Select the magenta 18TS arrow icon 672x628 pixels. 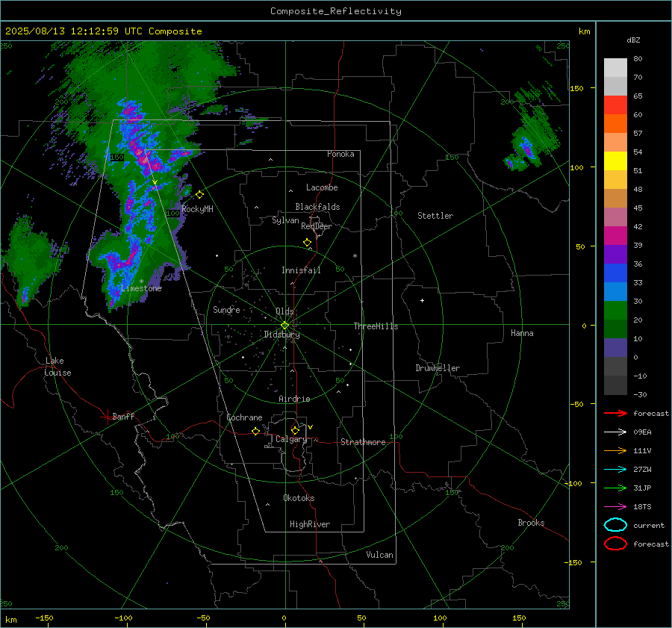pos(615,507)
